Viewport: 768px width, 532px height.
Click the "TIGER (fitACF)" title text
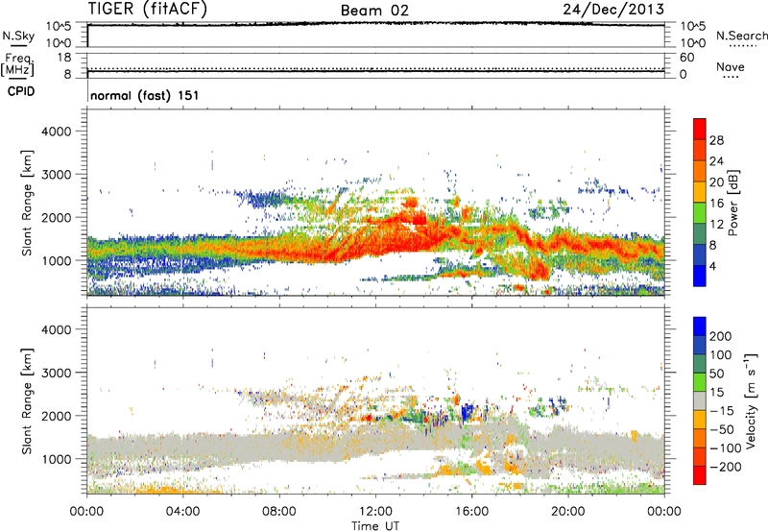click(x=148, y=9)
